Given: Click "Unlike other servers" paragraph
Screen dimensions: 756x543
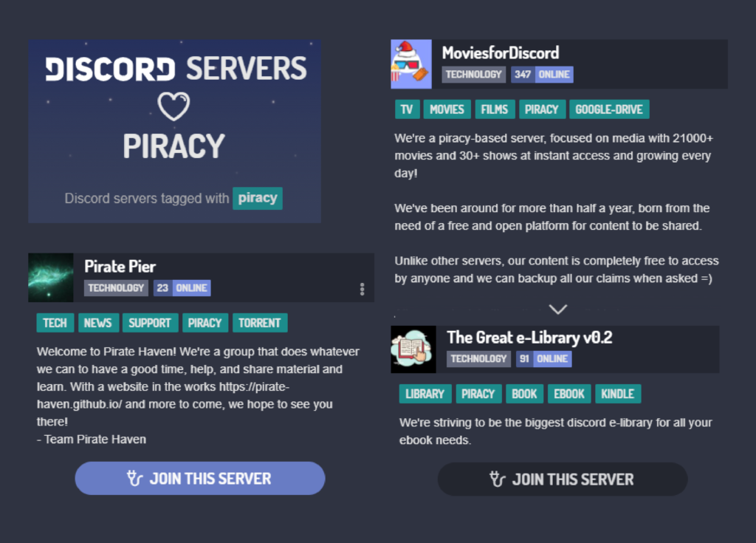Looking at the screenshot, I should [x=557, y=270].
